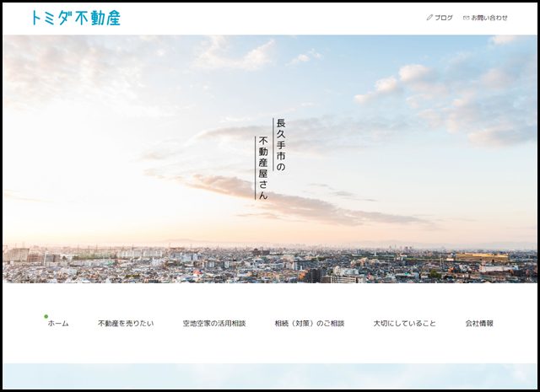Click the envelope icon beside お問い合わせ

pos(467,18)
